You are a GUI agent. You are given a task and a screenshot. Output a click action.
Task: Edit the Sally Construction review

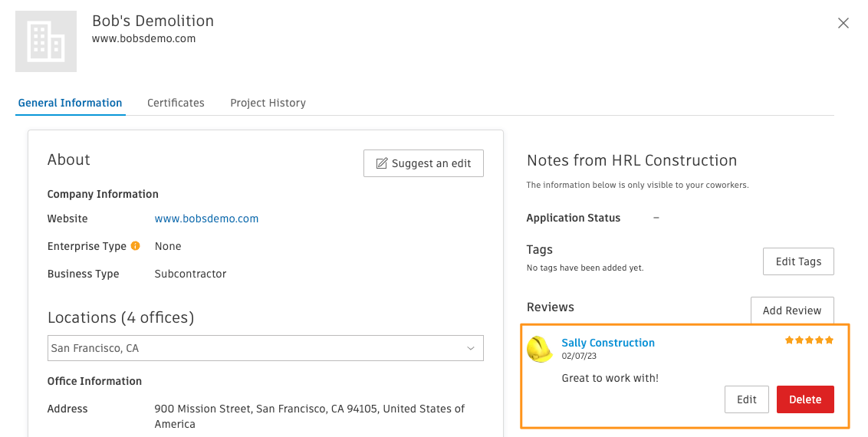747,399
